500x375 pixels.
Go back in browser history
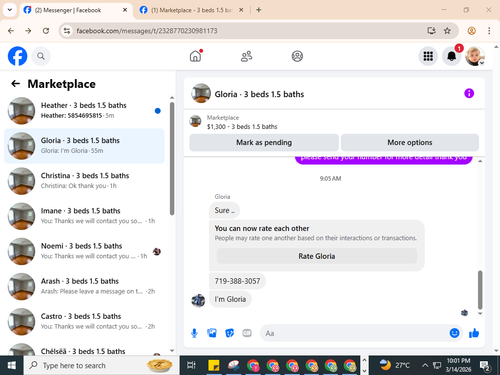(11, 31)
